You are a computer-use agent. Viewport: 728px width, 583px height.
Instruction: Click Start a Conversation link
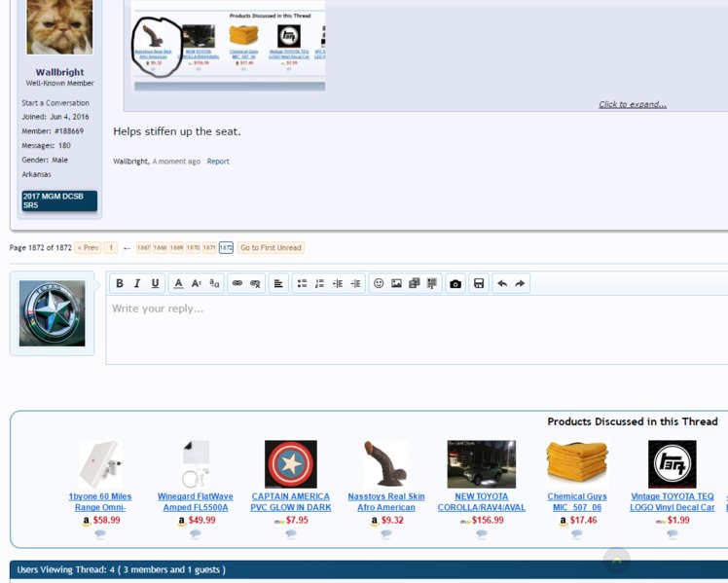coord(55,103)
